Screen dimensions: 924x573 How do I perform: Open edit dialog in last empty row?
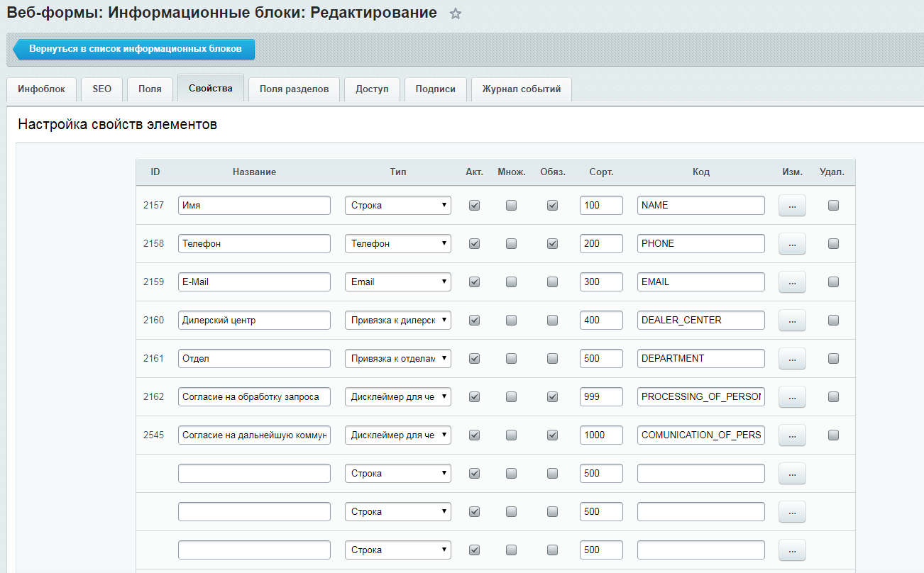[x=792, y=550]
